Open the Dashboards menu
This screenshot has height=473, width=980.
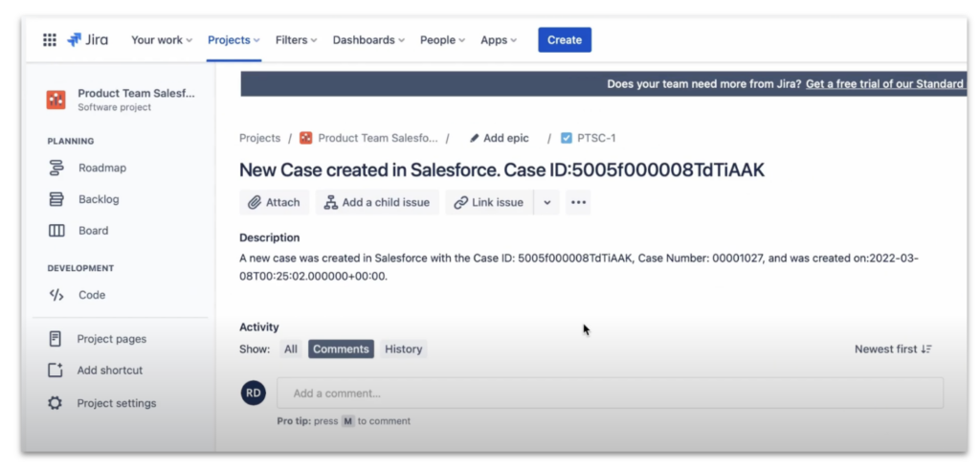click(367, 40)
